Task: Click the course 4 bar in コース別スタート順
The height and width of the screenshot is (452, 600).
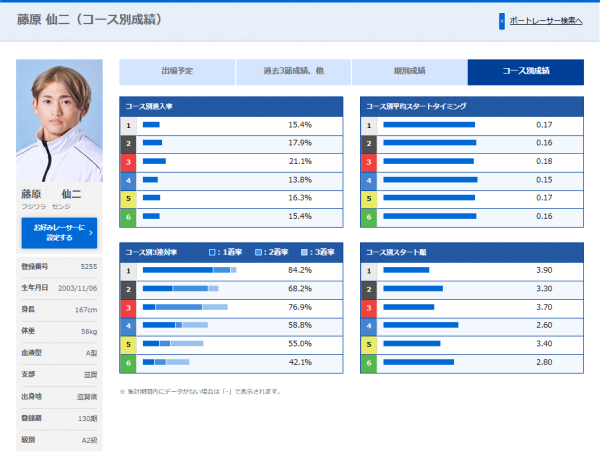Action: pos(421,325)
